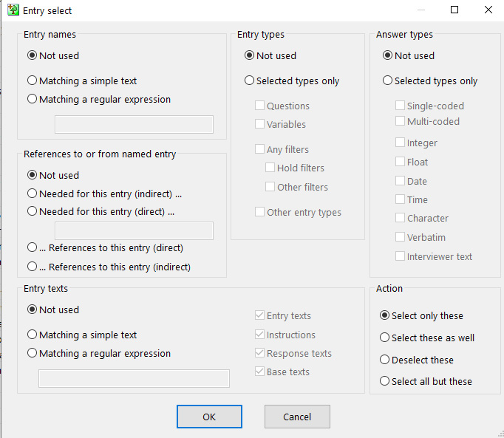
Task: Check the Interviewer text checkbox
Action: pyautogui.click(x=400, y=256)
